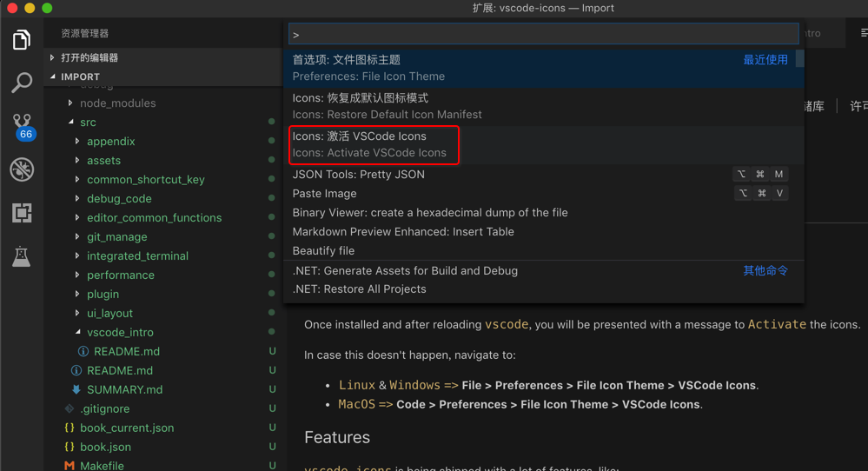This screenshot has height=471, width=868.
Task: Open the Debug view in activity bar
Action: [x=22, y=169]
